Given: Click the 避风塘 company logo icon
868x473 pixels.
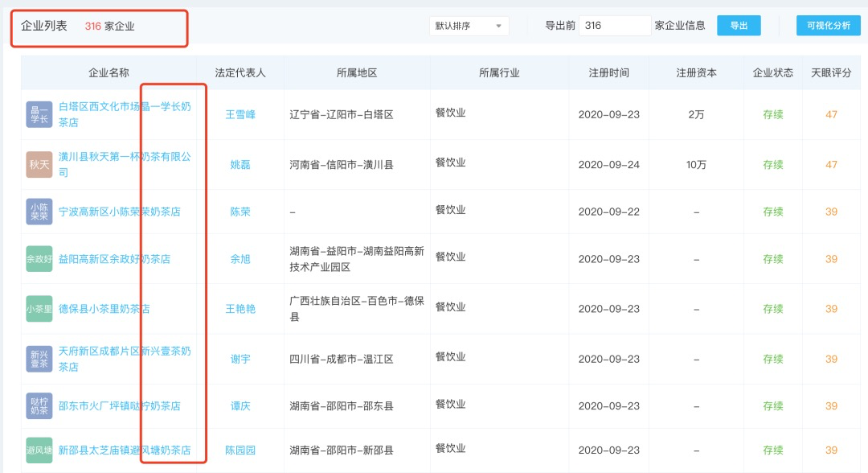Looking at the screenshot, I should [x=39, y=450].
